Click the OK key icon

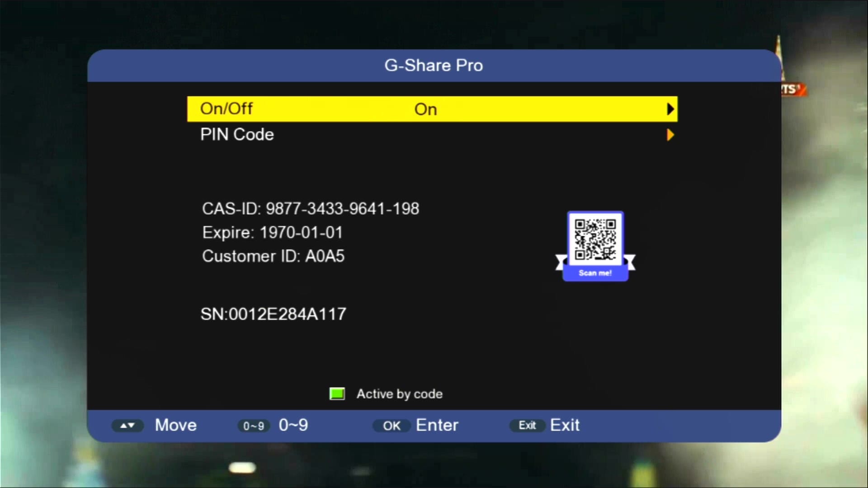(x=392, y=426)
